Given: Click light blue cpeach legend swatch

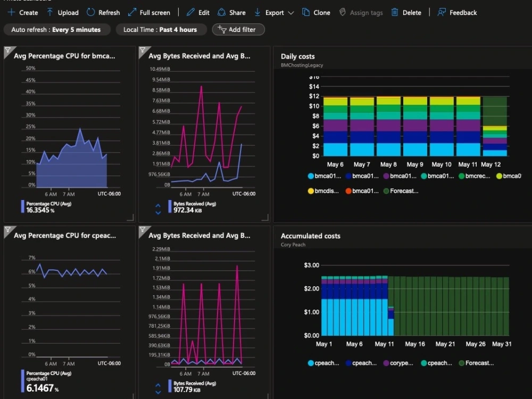Looking at the screenshot, I should (311, 363).
